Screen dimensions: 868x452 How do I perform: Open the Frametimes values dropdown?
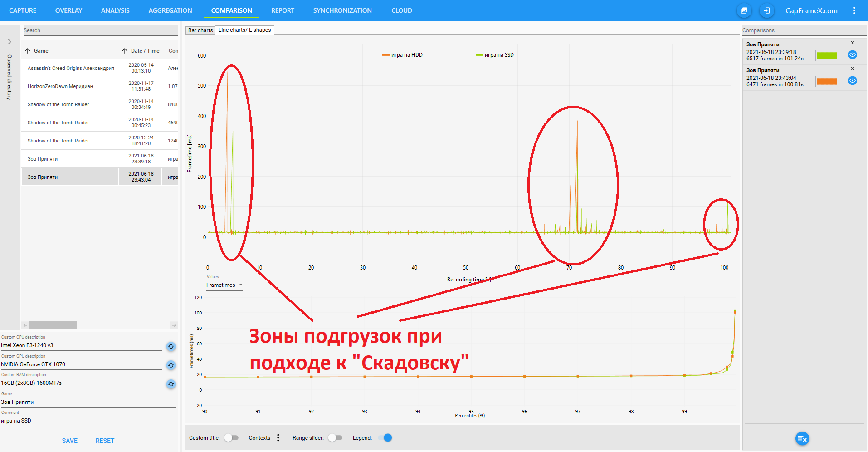point(224,285)
